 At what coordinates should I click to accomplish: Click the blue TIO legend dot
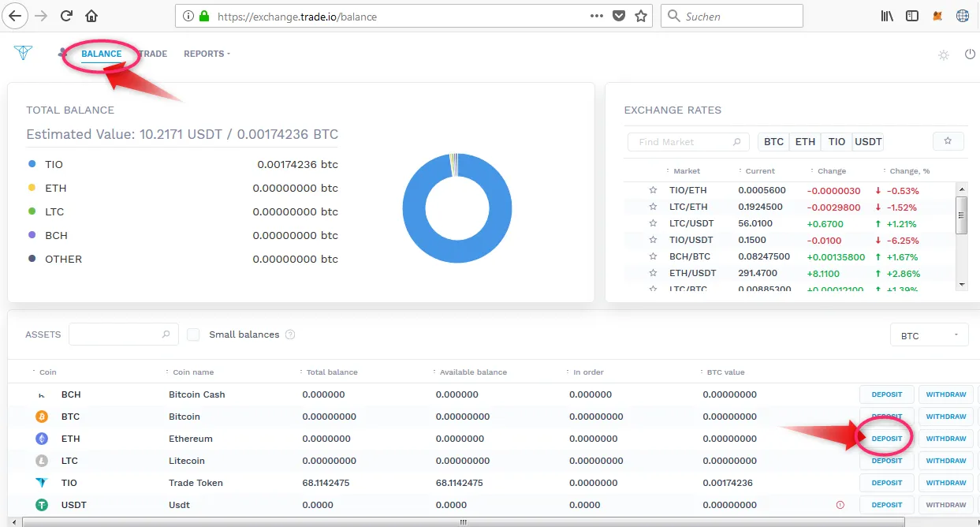32,164
